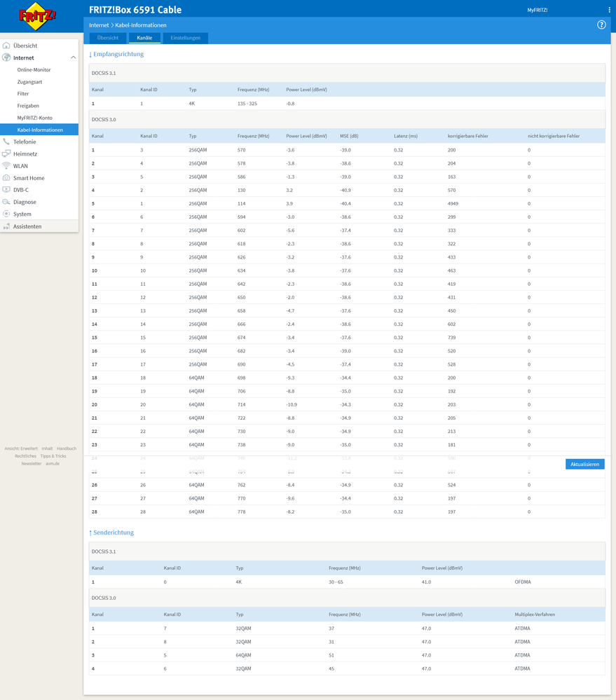Open the help question mark icon
This screenshot has height=700, width=616.
tap(601, 25)
